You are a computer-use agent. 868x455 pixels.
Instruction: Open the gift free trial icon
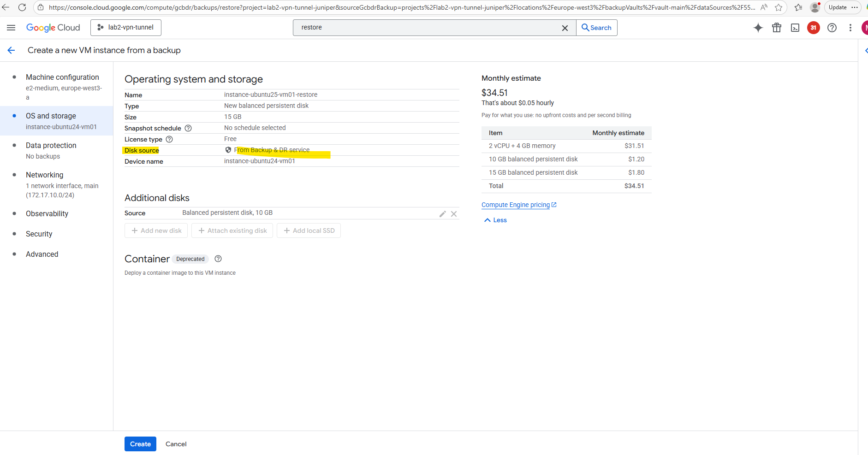tap(777, 28)
